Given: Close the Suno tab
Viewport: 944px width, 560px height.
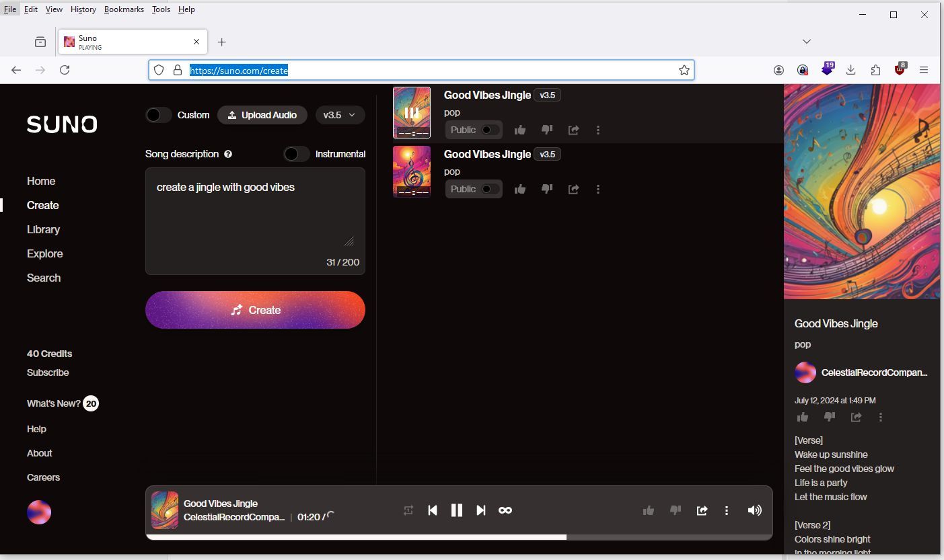Looking at the screenshot, I should [196, 42].
